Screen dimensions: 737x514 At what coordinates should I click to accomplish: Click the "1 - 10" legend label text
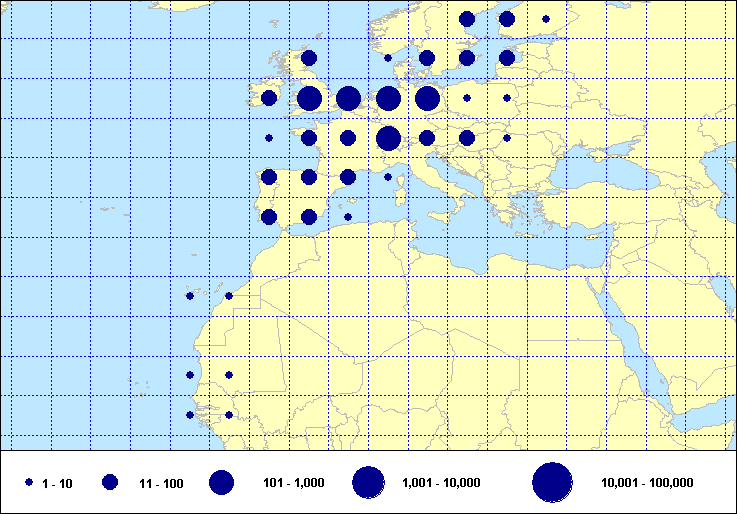pyautogui.click(x=56, y=484)
